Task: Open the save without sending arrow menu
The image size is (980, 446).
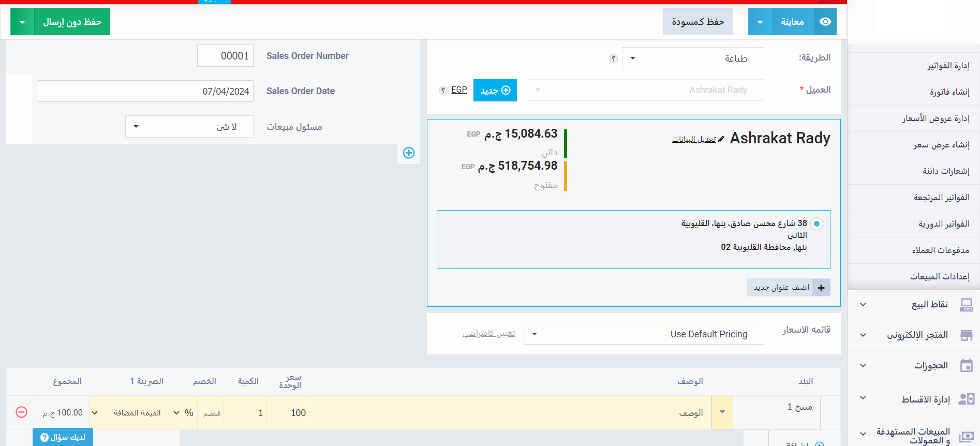Action: pyautogui.click(x=22, y=22)
